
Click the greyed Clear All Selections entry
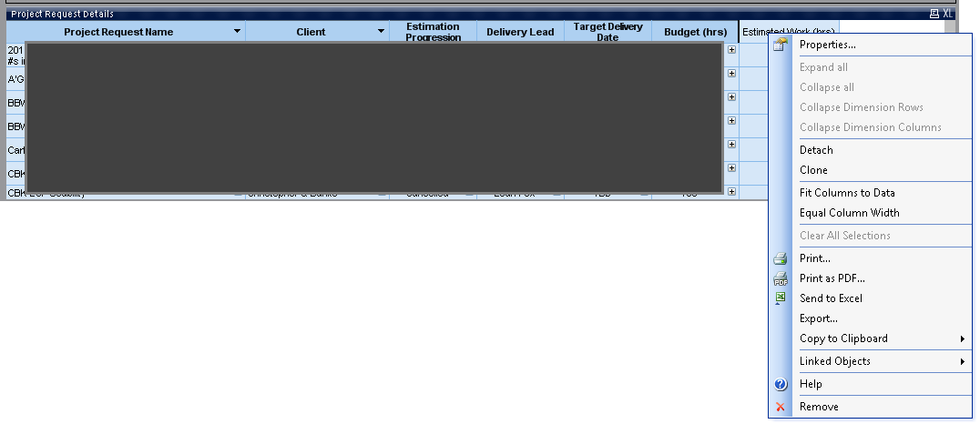point(882,236)
